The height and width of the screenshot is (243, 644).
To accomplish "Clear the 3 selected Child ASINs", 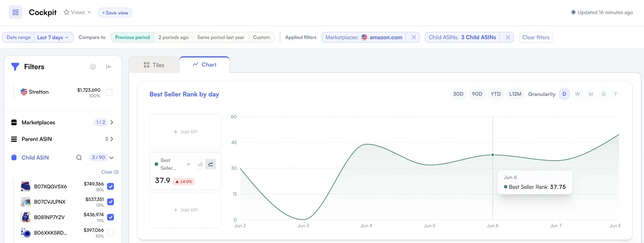I will (x=110, y=172).
